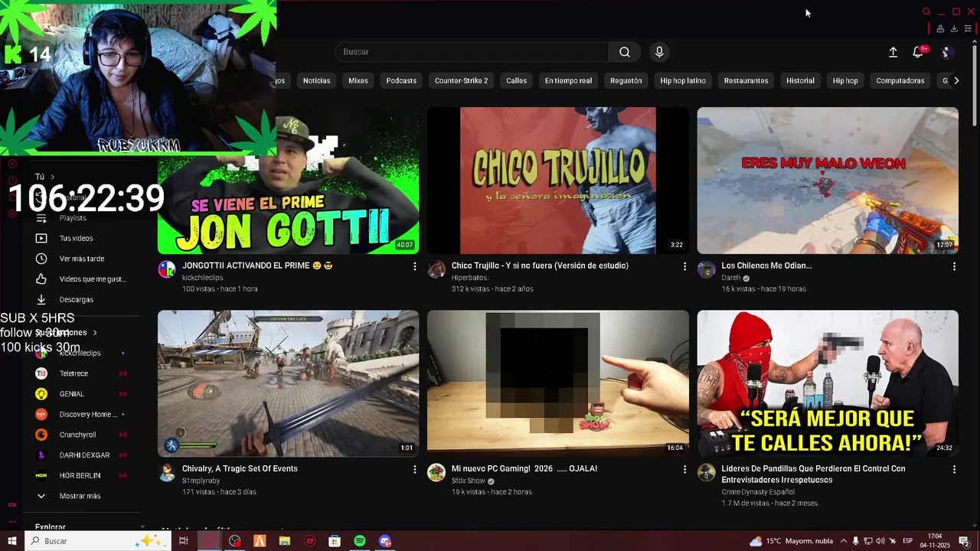Click the volume speaker tray icon

click(880, 541)
